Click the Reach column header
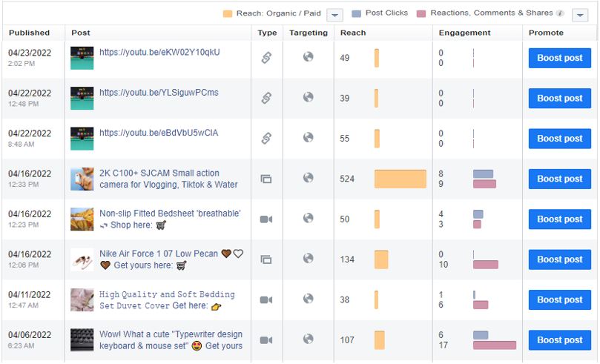Viewport: 600px width, 364px height. [x=353, y=33]
